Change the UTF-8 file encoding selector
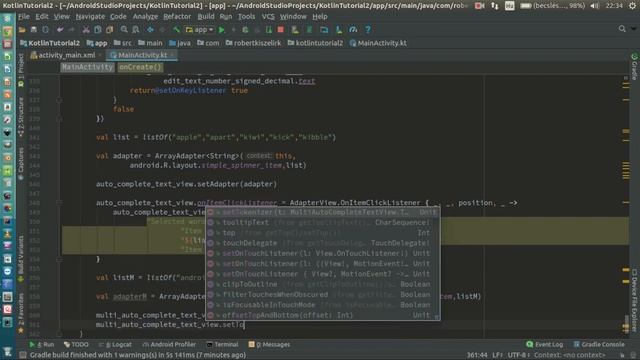The image size is (640, 360). point(518,355)
